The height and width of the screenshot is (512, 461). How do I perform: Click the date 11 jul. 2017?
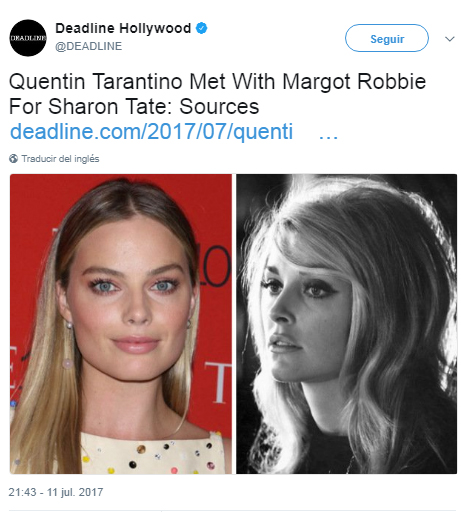75,492
